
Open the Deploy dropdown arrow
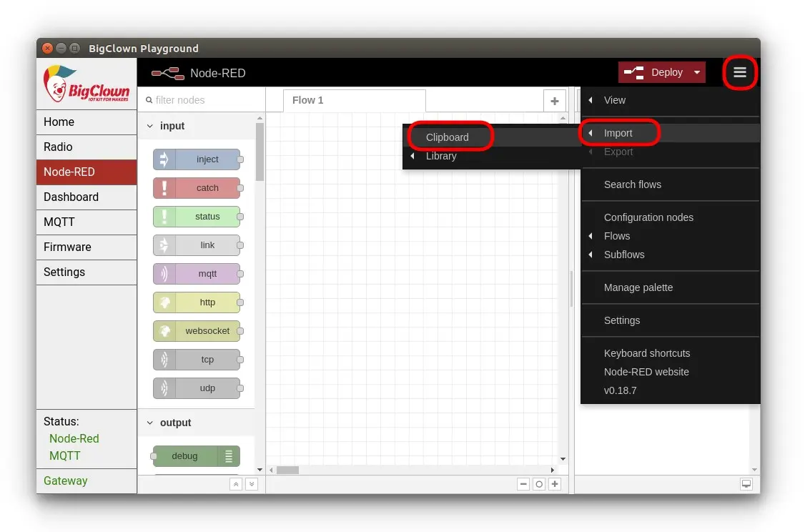coord(697,72)
